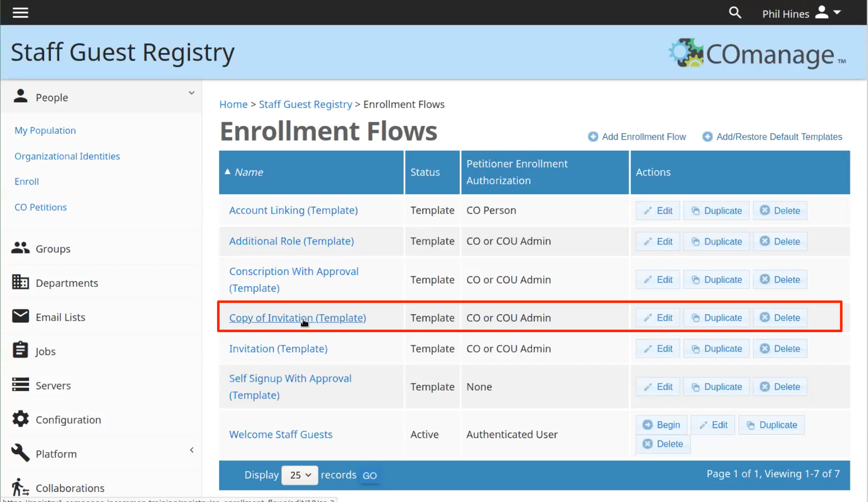Screen dimensions: 868x502
Task: Click Add/Restore Default Templates link
Action: click(x=772, y=137)
